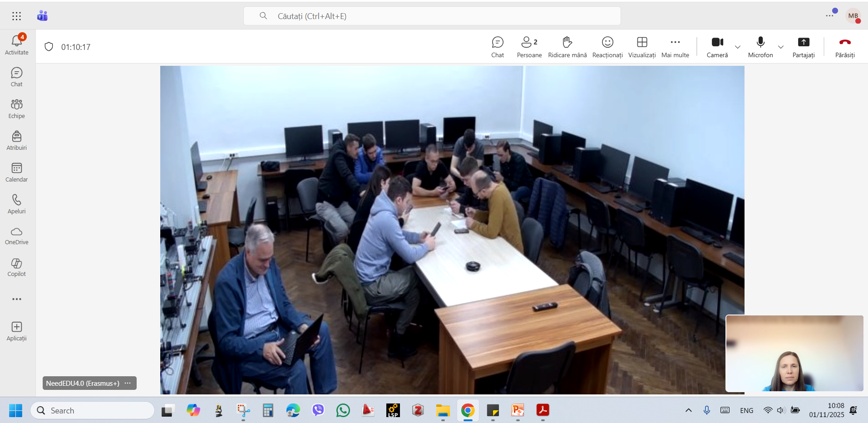
Task: Open Activitate notifications in sidebar
Action: tap(17, 45)
